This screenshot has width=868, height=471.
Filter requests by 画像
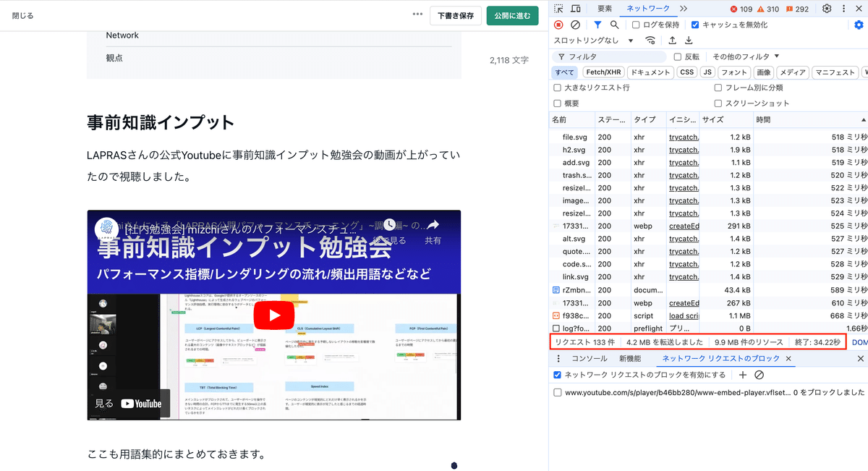(x=764, y=72)
